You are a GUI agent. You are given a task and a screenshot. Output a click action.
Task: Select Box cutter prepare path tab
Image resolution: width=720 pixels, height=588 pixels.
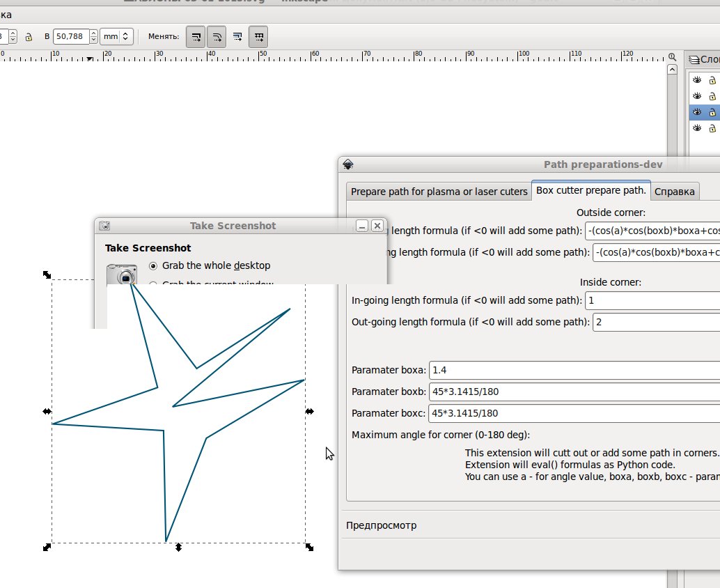pyautogui.click(x=591, y=190)
